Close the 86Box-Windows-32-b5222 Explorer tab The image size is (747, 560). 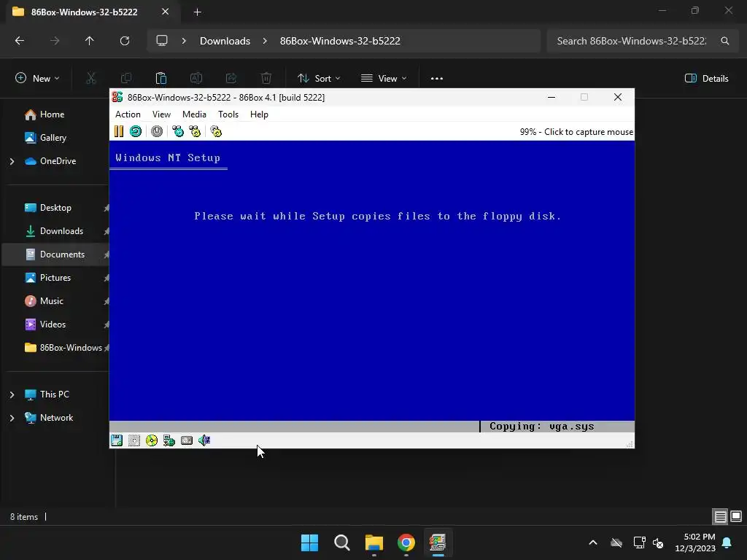165,12
